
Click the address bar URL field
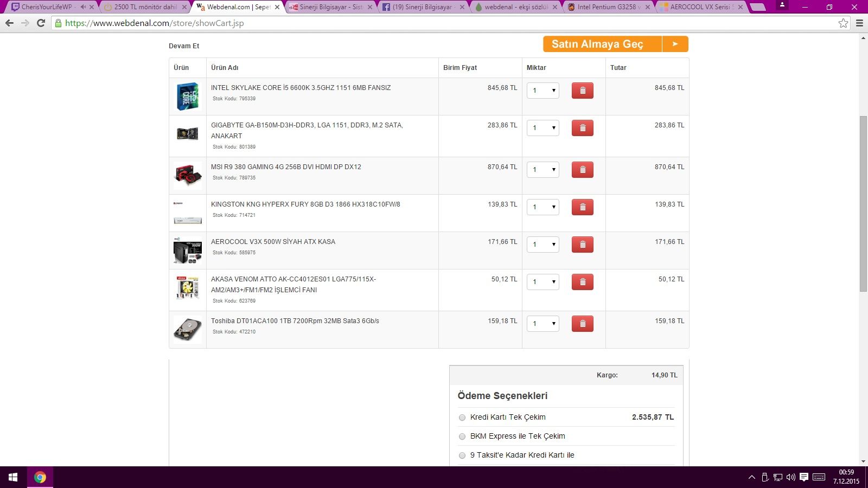(x=450, y=23)
